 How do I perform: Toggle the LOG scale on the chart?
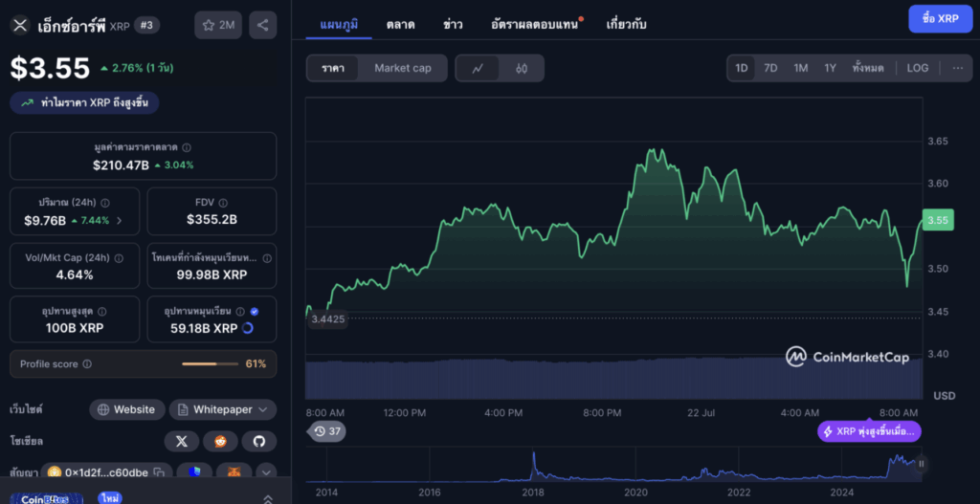tap(917, 68)
